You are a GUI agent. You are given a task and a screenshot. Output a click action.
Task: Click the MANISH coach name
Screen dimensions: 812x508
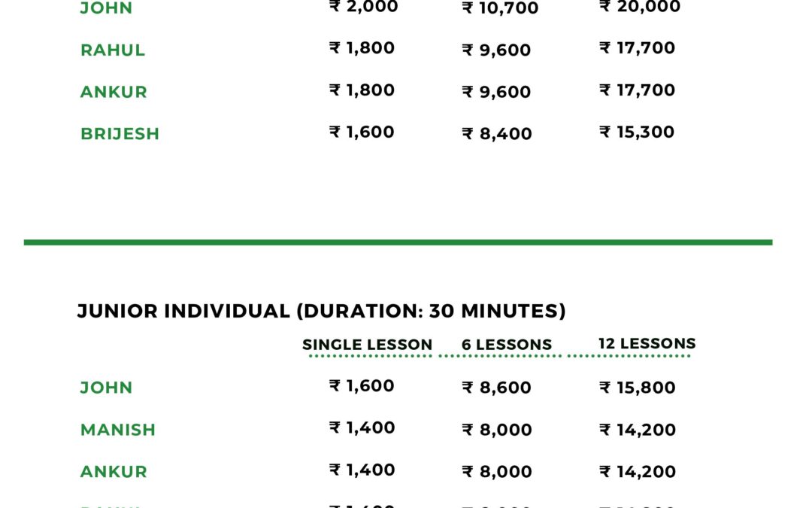(117, 430)
